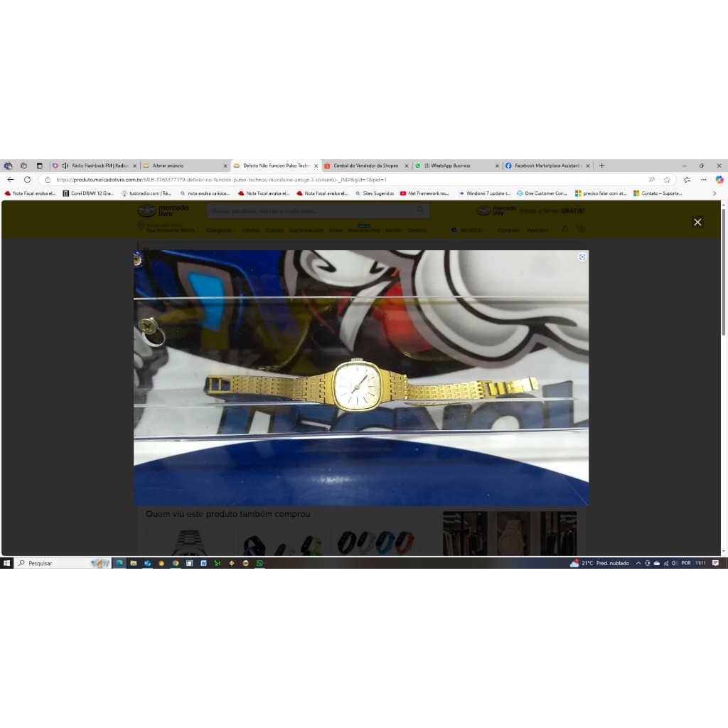Open the Edge profile icon
Screen dimensions: 728x728
point(9,166)
